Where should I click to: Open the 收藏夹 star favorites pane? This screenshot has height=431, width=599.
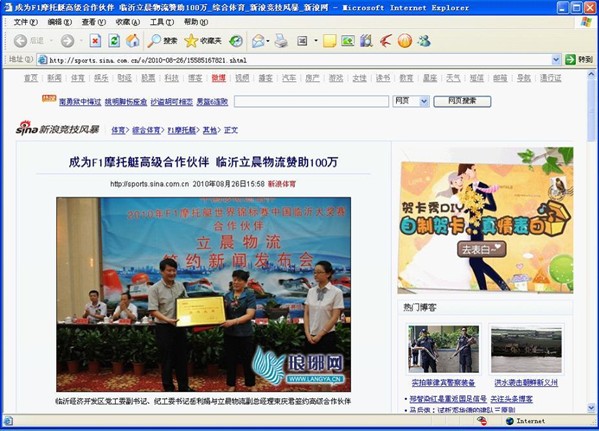(x=203, y=41)
